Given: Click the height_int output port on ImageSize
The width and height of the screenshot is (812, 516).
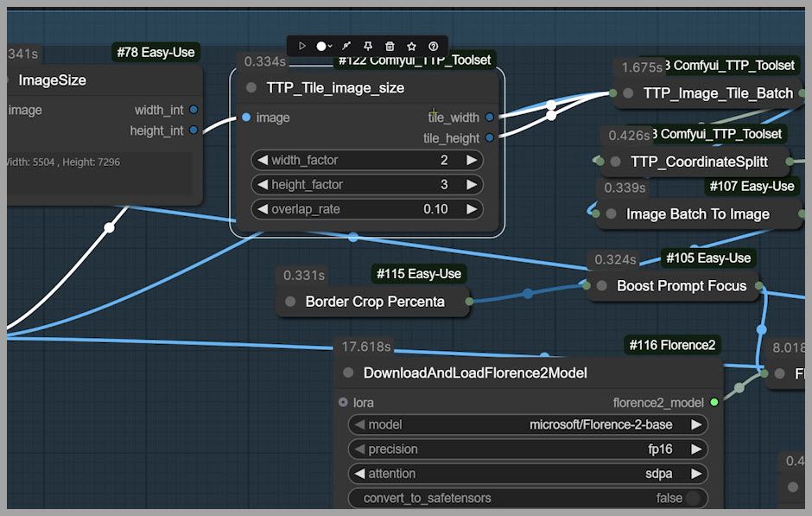Looking at the screenshot, I should (193, 130).
